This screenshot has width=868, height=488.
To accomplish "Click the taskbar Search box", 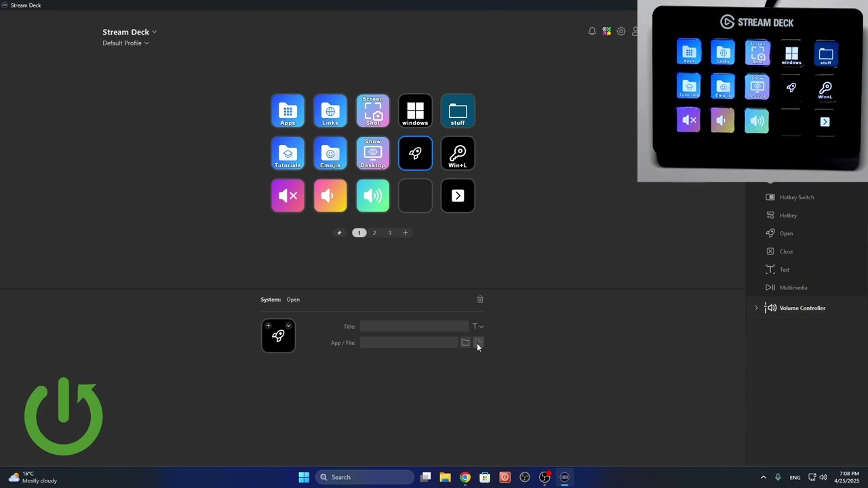I will pos(365,477).
